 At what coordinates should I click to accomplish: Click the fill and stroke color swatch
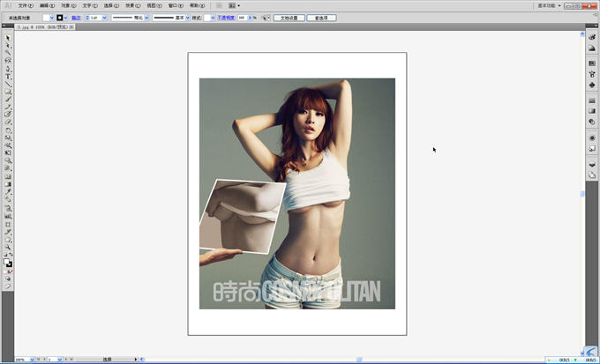point(7,262)
